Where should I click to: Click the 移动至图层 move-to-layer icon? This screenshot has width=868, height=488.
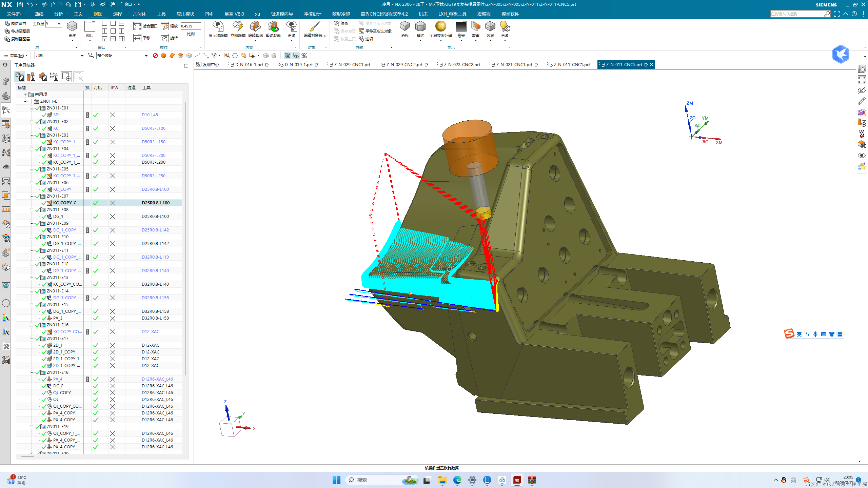coord(7,31)
